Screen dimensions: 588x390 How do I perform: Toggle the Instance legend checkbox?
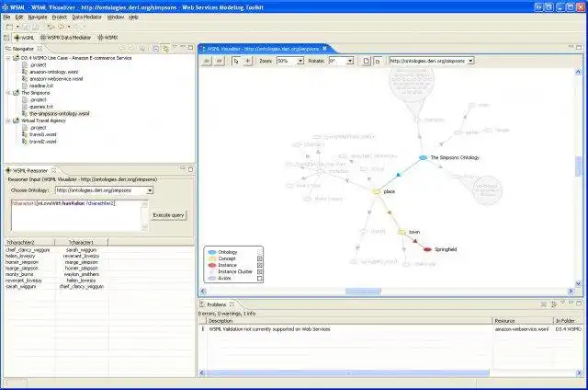pos(259,265)
